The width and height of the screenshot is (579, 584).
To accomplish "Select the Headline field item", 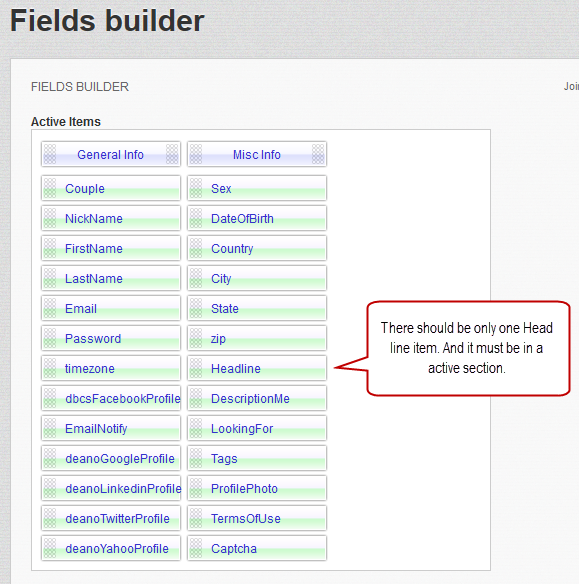I will pyautogui.click(x=257, y=368).
